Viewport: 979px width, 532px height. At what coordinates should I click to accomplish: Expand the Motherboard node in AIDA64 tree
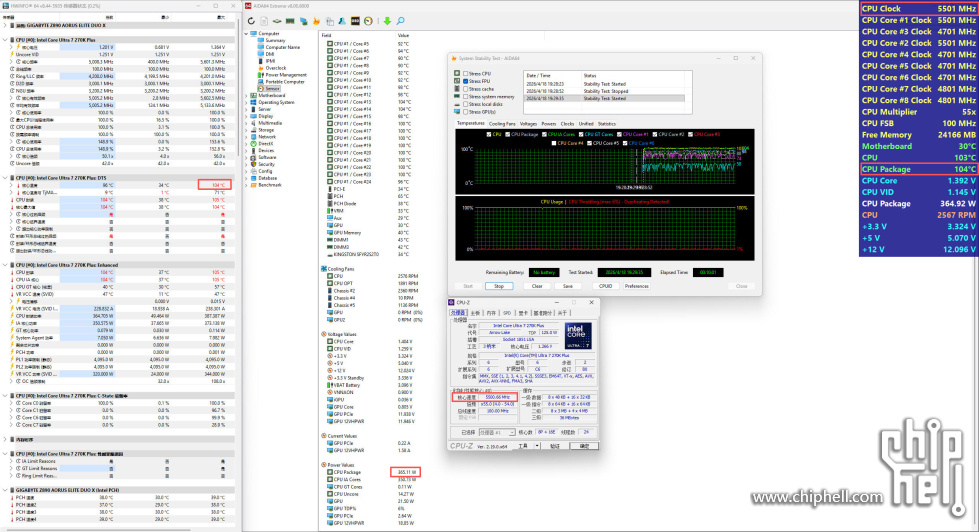[x=246, y=96]
